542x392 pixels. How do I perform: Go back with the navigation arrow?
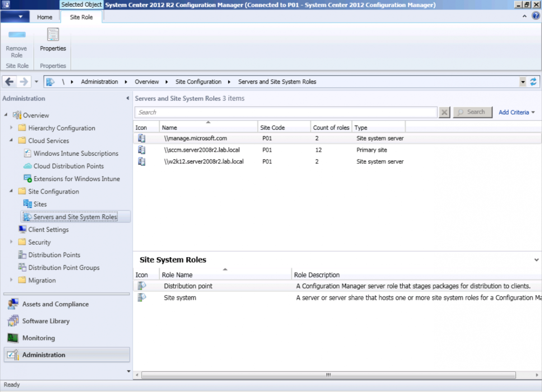[10, 82]
